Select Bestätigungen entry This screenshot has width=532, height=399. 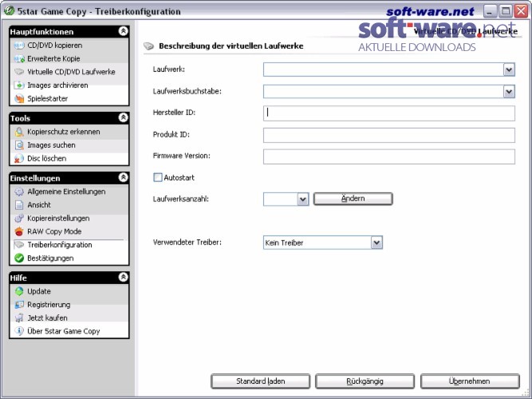coord(50,258)
